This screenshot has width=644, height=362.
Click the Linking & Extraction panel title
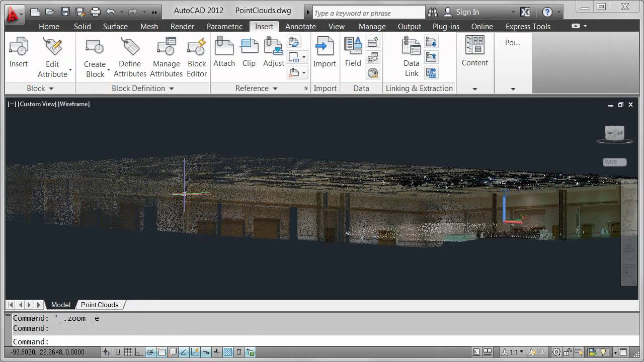click(x=419, y=88)
